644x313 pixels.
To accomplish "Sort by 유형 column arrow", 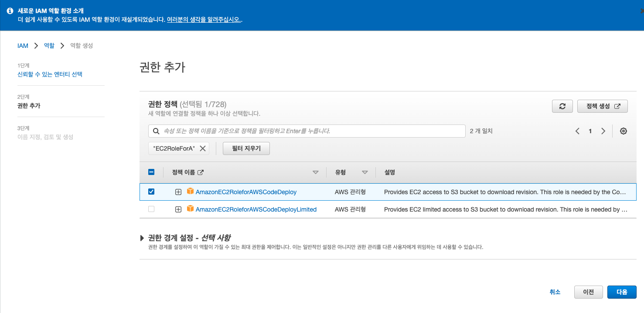I will tap(365, 173).
